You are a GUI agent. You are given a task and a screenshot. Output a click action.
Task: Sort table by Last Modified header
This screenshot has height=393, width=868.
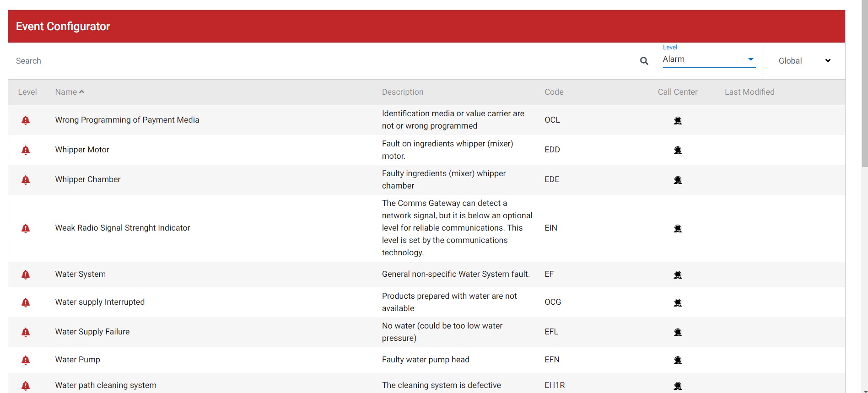tap(749, 92)
